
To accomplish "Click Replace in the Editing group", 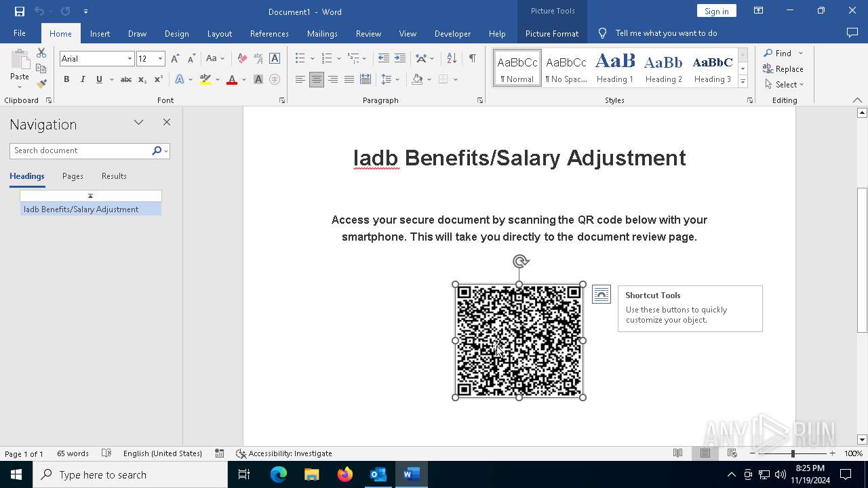I will [x=783, y=69].
